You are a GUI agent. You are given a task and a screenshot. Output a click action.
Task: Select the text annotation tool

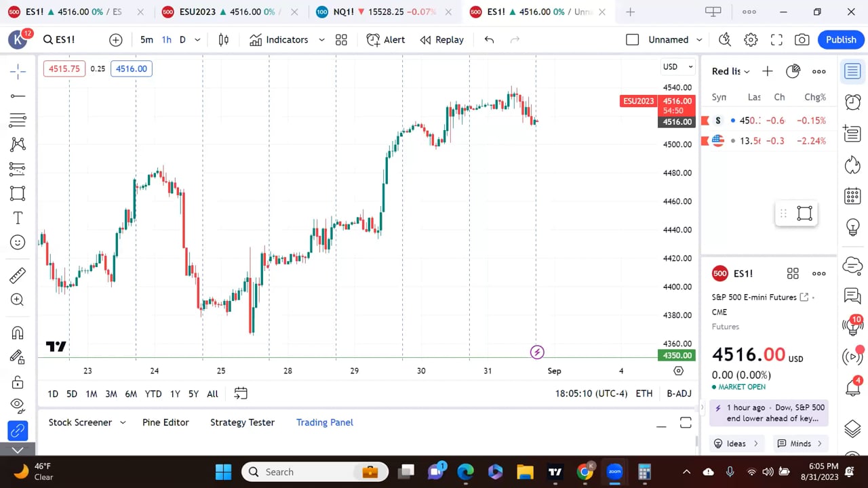pos(17,218)
